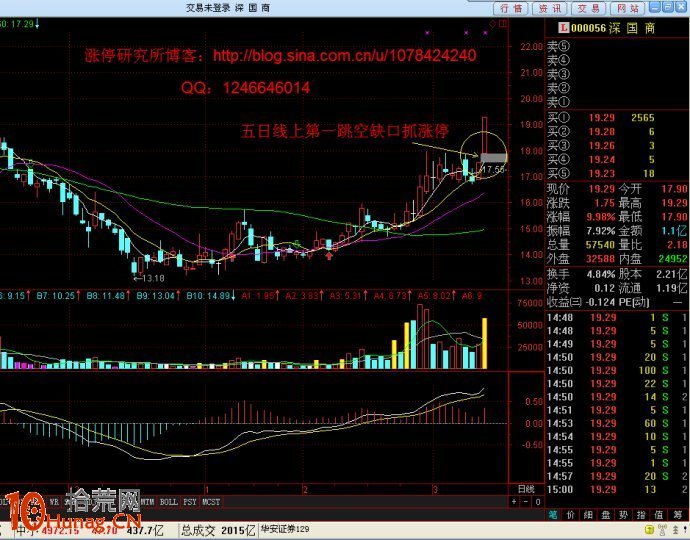Open the 行情 (quotes) menu button
690x540 pixels.
511,8
